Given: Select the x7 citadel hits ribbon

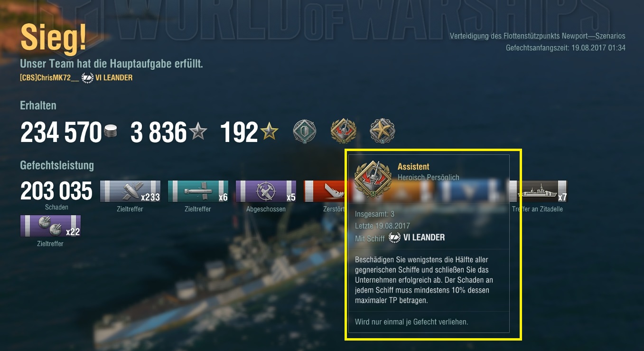Looking at the screenshot, I should pyautogui.click(x=538, y=191).
